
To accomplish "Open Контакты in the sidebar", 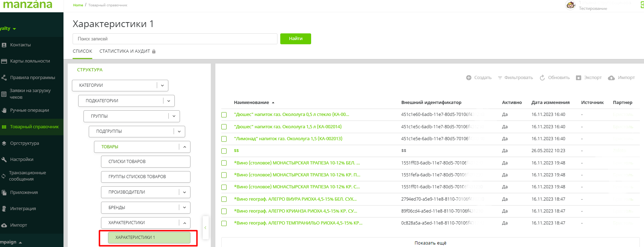I will click(20, 45).
